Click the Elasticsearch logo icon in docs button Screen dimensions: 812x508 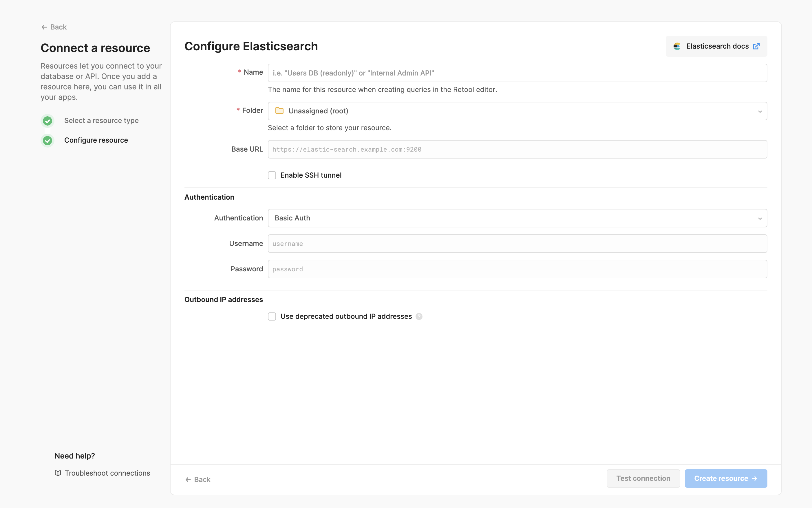(677, 46)
